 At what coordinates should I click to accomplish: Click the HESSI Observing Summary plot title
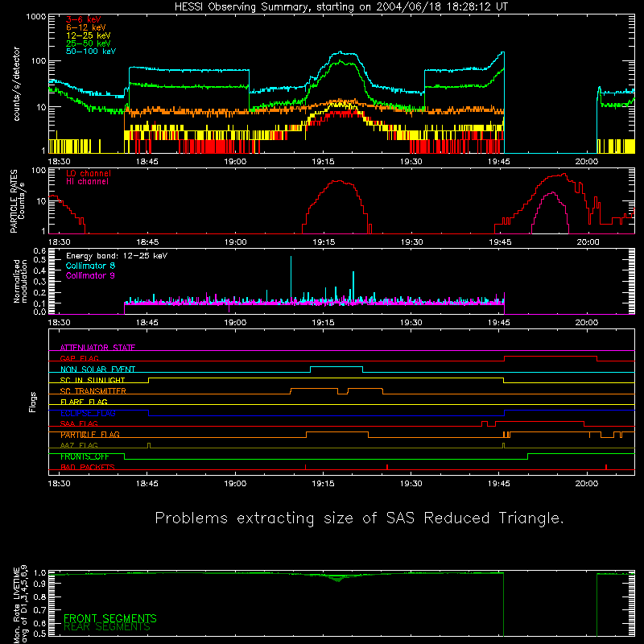tap(341, 7)
